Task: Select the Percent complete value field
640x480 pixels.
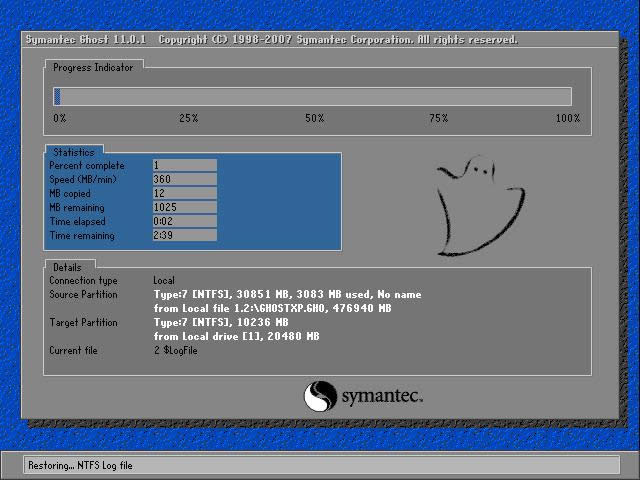Action: (184, 166)
